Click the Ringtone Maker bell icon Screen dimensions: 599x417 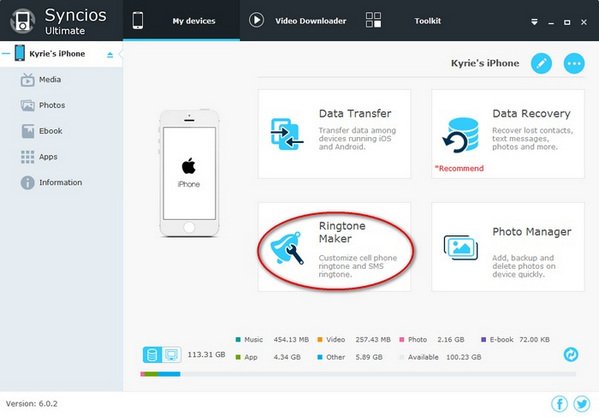287,247
